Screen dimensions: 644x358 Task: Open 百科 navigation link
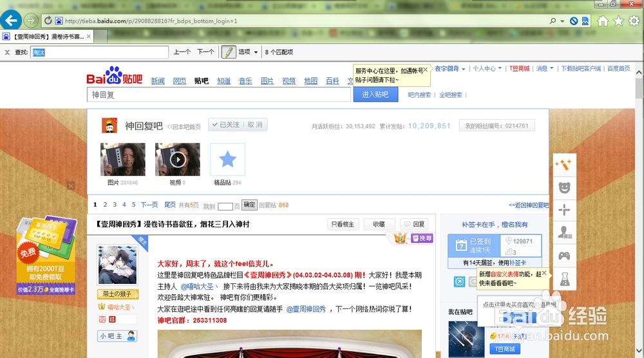tap(332, 81)
